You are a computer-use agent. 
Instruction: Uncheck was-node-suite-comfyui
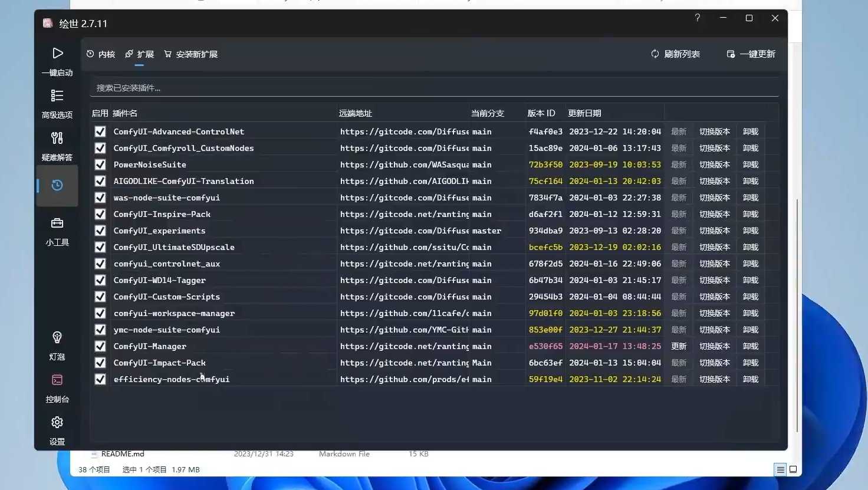pos(100,198)
